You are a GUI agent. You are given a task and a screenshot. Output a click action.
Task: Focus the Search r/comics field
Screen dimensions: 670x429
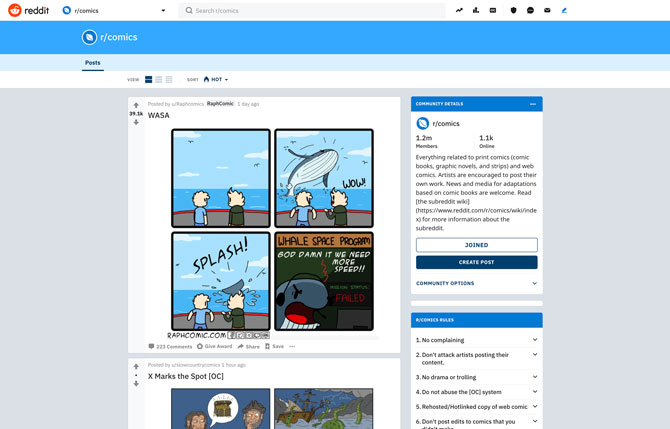coord(312,10)
